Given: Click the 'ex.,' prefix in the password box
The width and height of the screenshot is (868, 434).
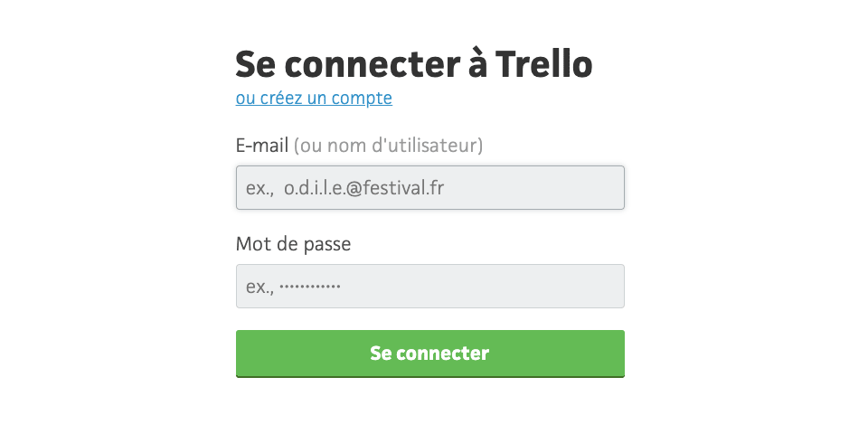Looking at the screenshot, I should [260, 288].
